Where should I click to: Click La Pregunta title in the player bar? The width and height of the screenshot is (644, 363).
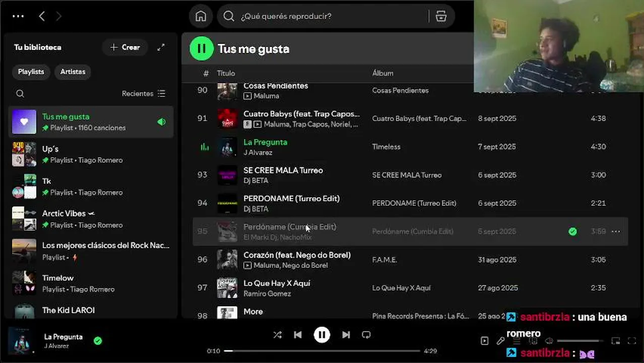point(63,337)
